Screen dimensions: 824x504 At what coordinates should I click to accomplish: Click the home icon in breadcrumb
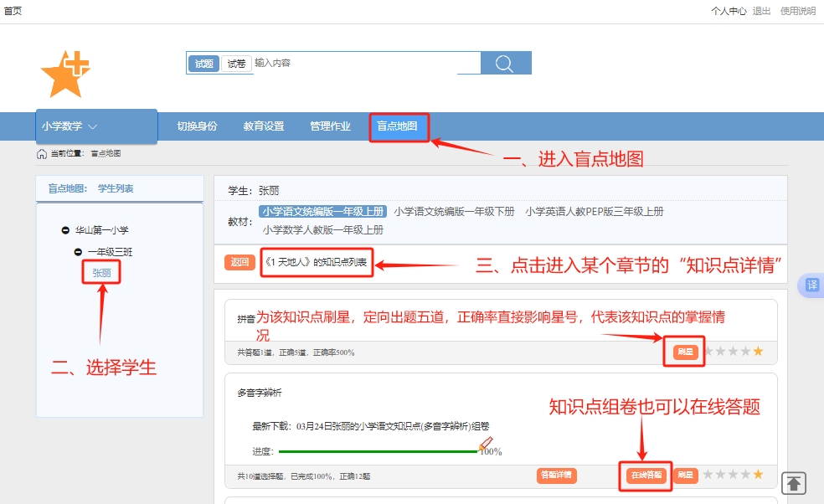[x=42, y=153]
